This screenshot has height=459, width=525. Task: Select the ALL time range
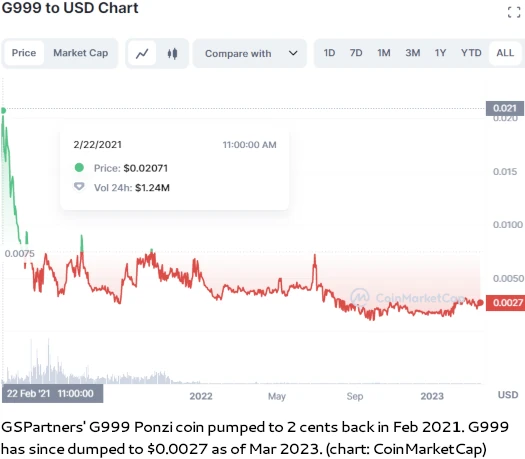pos(505,53)
